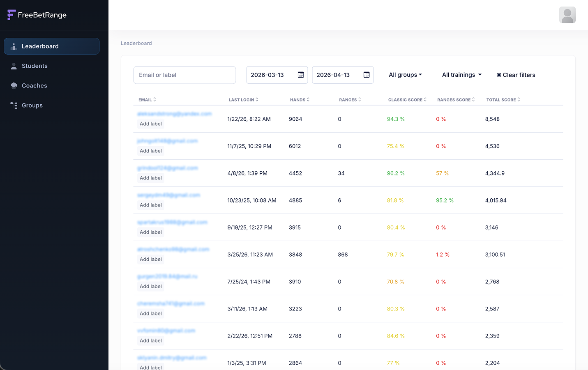Screen dimensions: 588x370
Task: Click Add label on the first row
Action: [x=151, y=124]
